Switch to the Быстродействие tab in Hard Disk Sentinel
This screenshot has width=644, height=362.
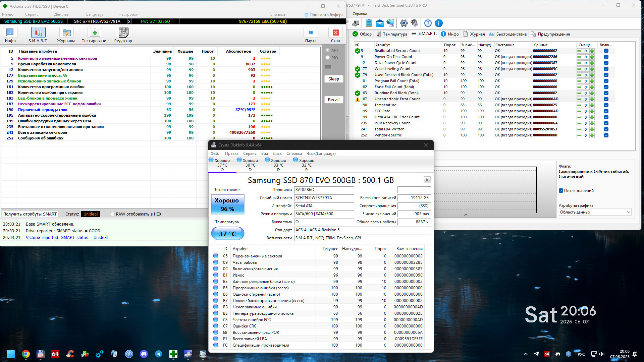tap(508, 34)
